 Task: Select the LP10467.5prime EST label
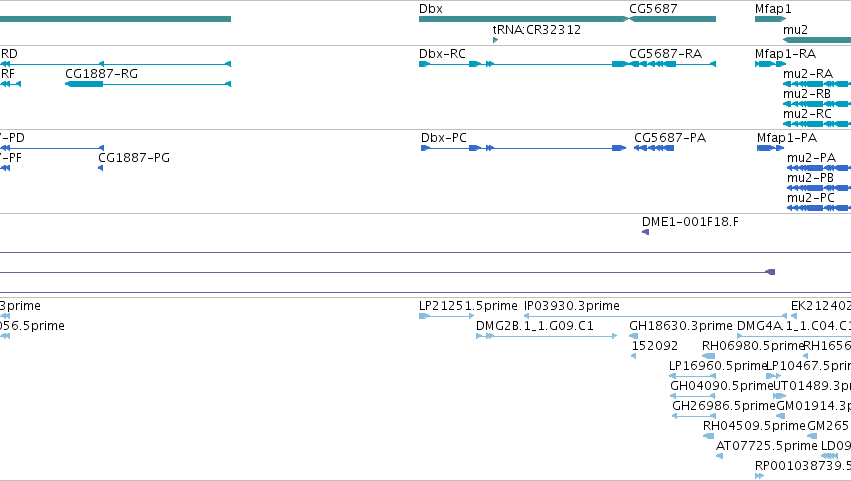pos(808,366)
